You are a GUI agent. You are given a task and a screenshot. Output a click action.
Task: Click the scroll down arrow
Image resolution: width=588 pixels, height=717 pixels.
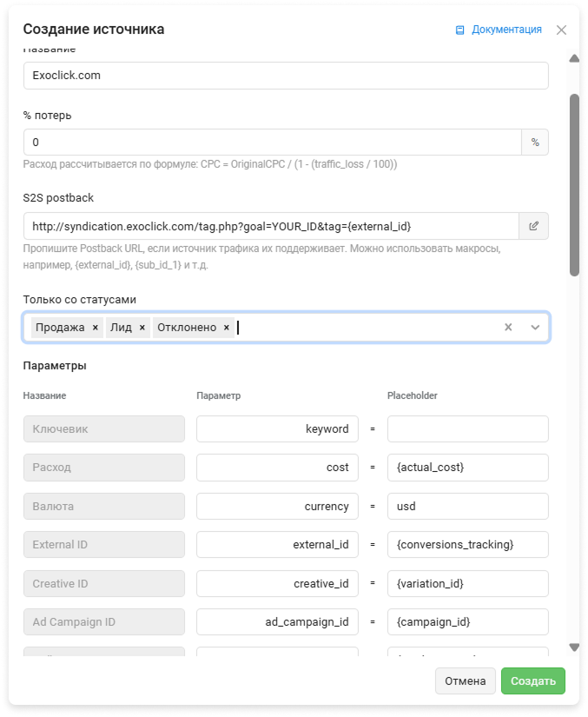coord(574,647)
